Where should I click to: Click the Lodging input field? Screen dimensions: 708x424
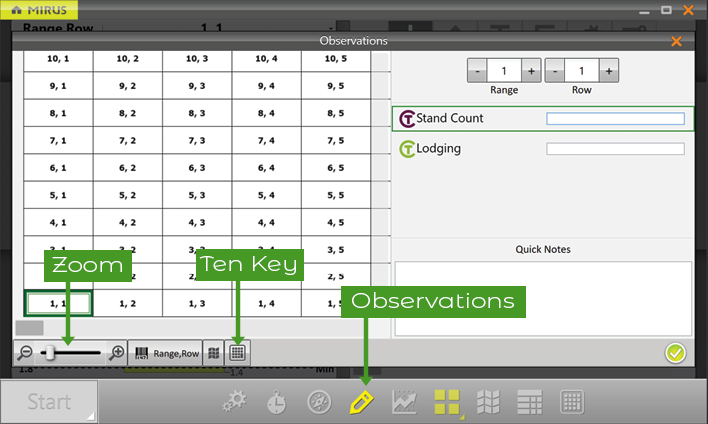coord(615,149)
